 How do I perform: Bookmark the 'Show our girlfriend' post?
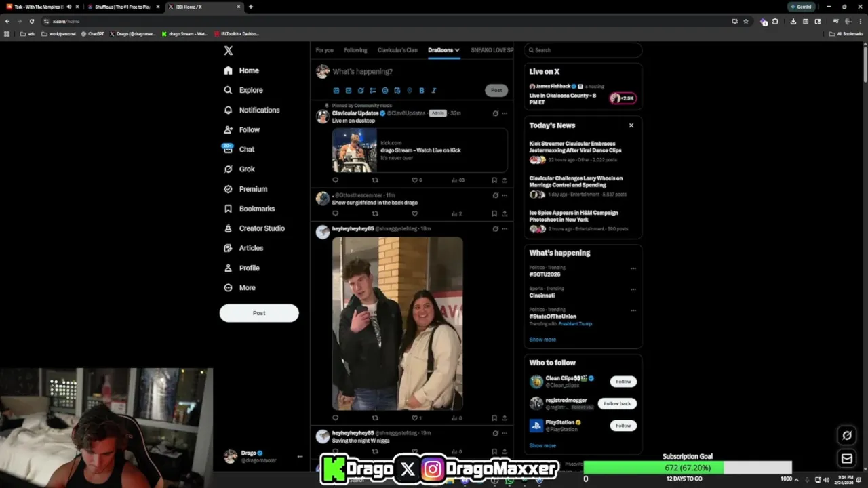(x=494, y=213)
